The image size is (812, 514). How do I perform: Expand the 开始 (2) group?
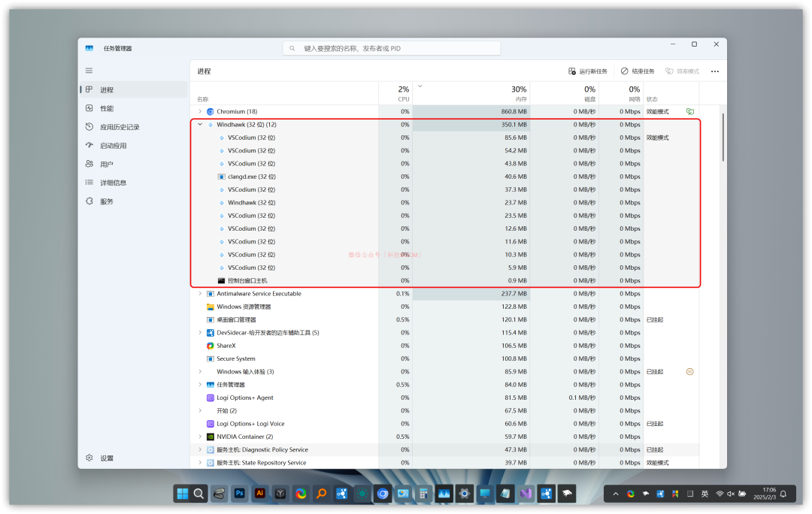pos(200,410)
